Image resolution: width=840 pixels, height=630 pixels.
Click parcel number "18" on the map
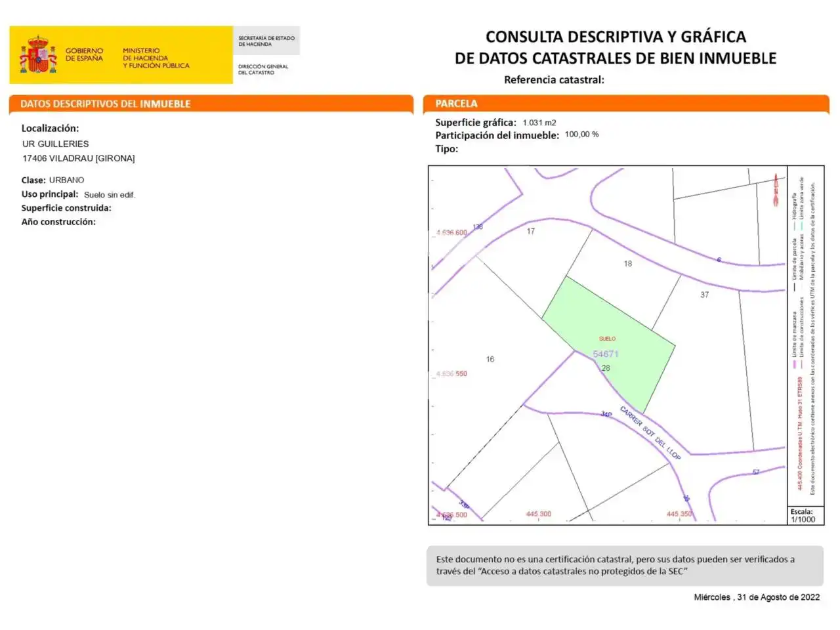[628, 264]
